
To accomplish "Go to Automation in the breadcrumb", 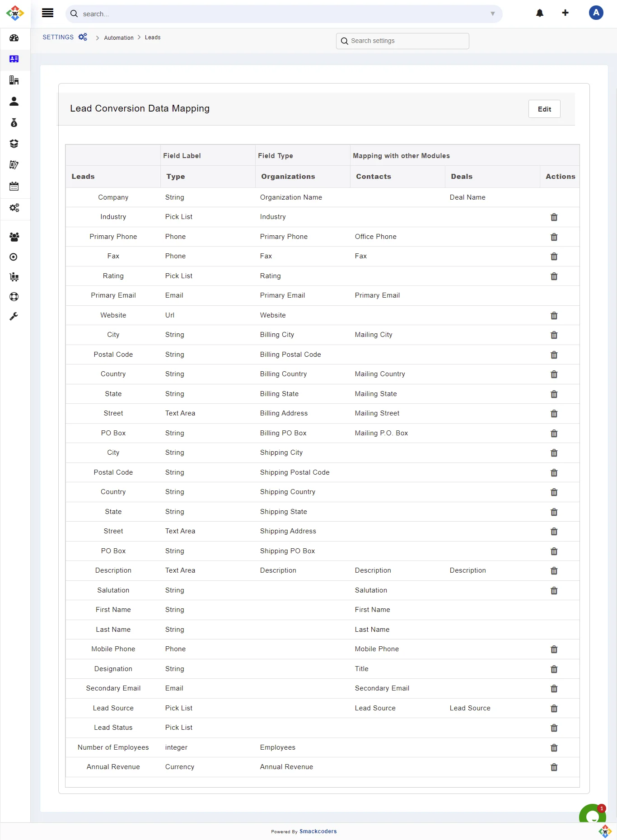I will pos(119,38).
